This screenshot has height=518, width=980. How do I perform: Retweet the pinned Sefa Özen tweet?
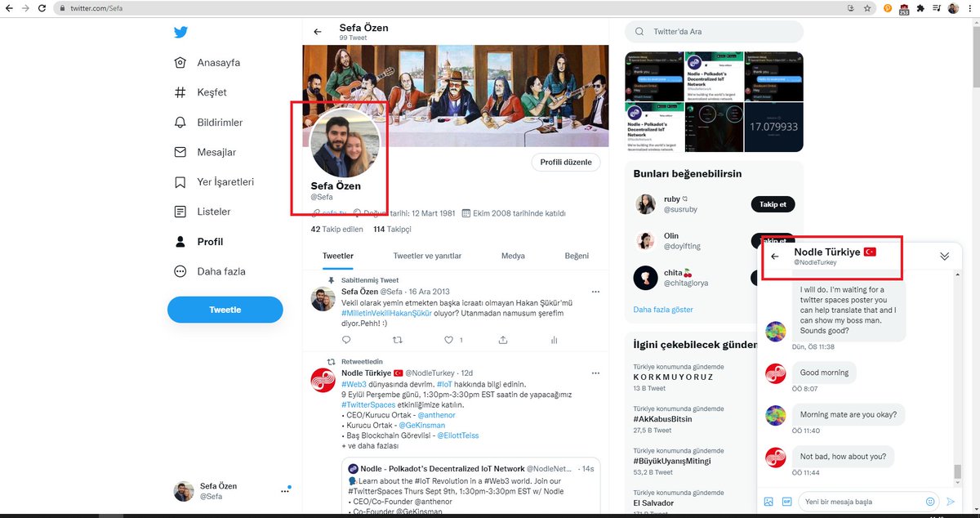pyautogui.click(x=398, y=340)
